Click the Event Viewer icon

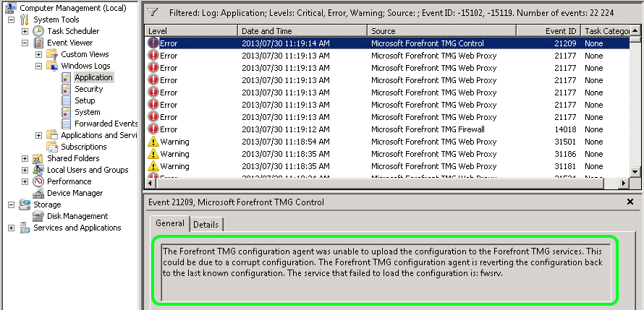point(38,43)
